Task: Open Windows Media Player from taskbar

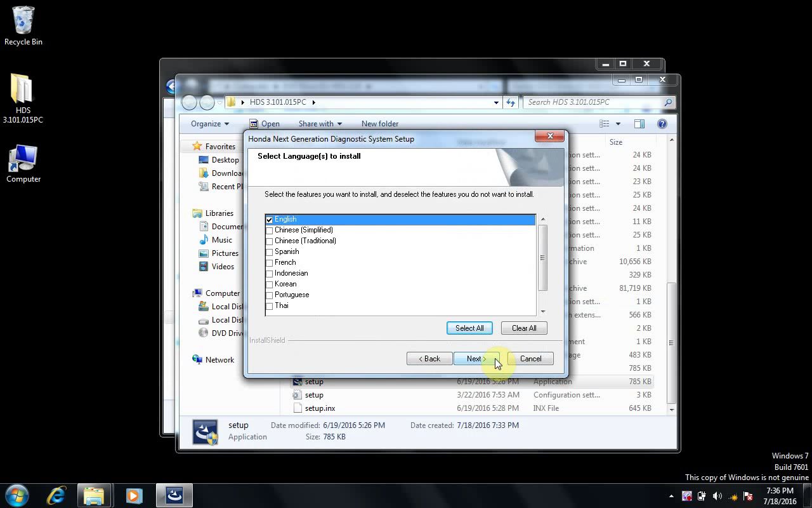Action: click(x=134, y=495)
